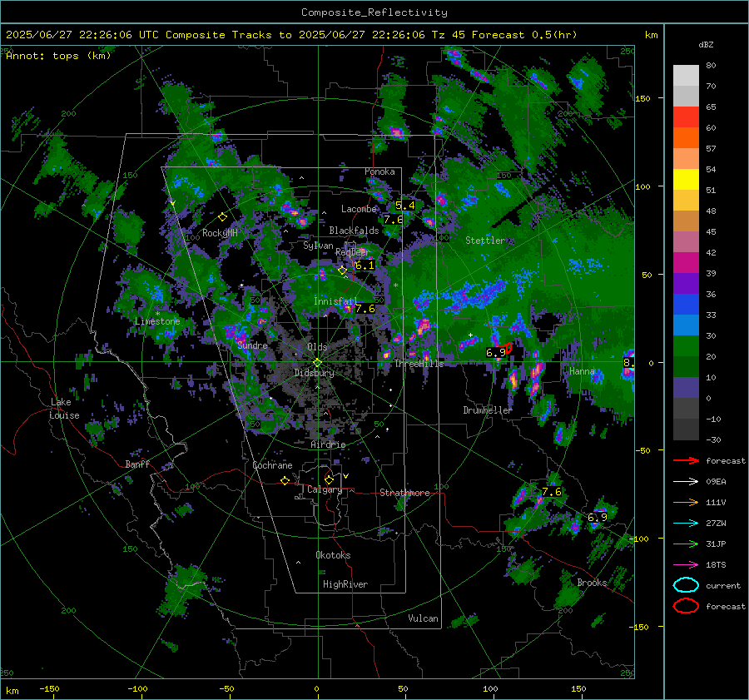Click the 'Sundre' town label

pyautogui.click(x=252, y=345)
